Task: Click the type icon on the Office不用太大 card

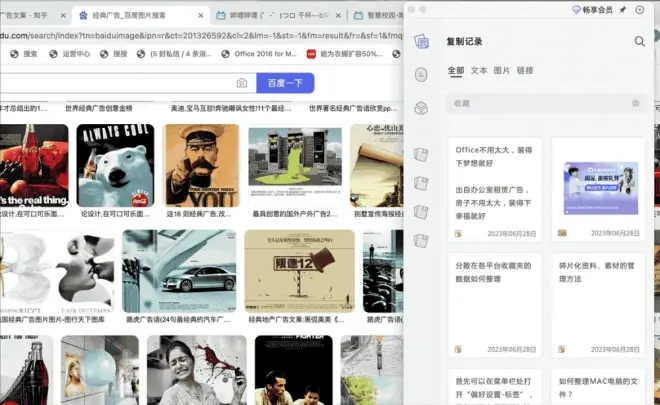Action: [458, 233]
